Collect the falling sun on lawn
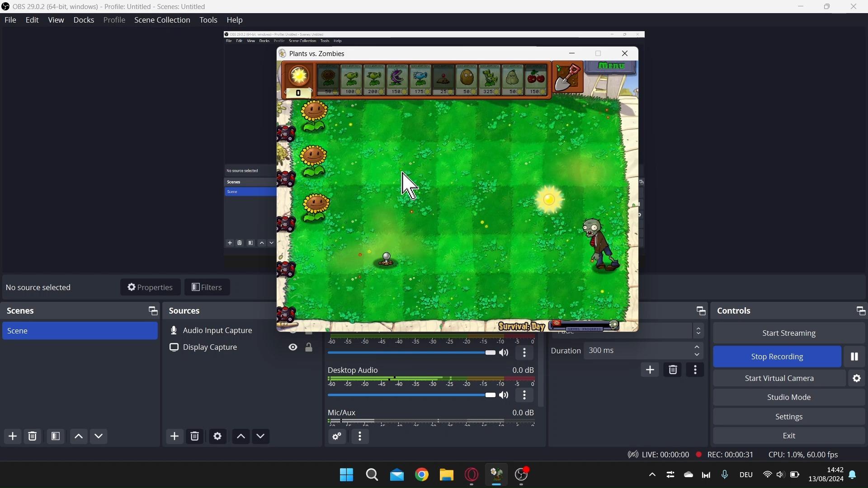 tap(550, 199)
